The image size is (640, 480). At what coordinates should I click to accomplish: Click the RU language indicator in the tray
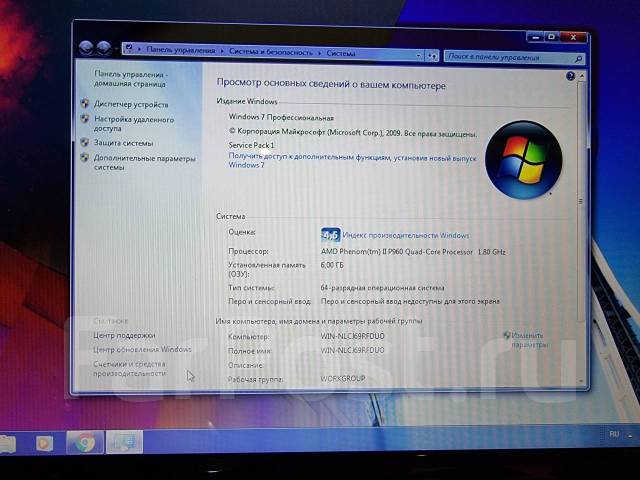(x=614, y=434)
